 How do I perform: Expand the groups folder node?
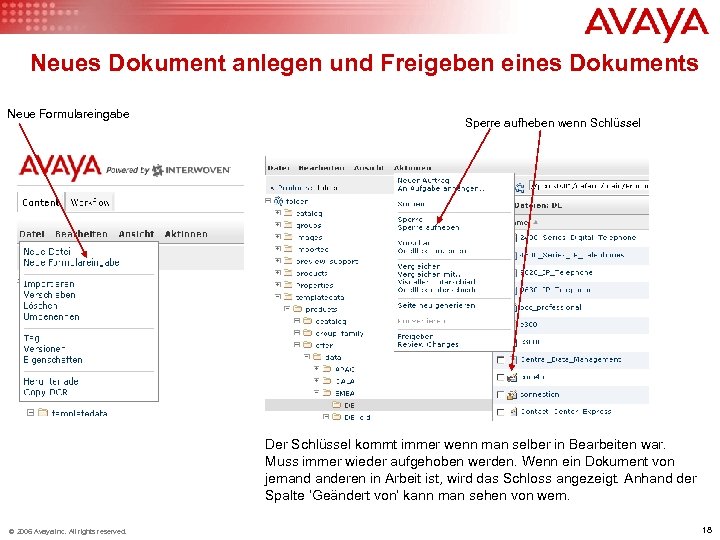point(278,225)
